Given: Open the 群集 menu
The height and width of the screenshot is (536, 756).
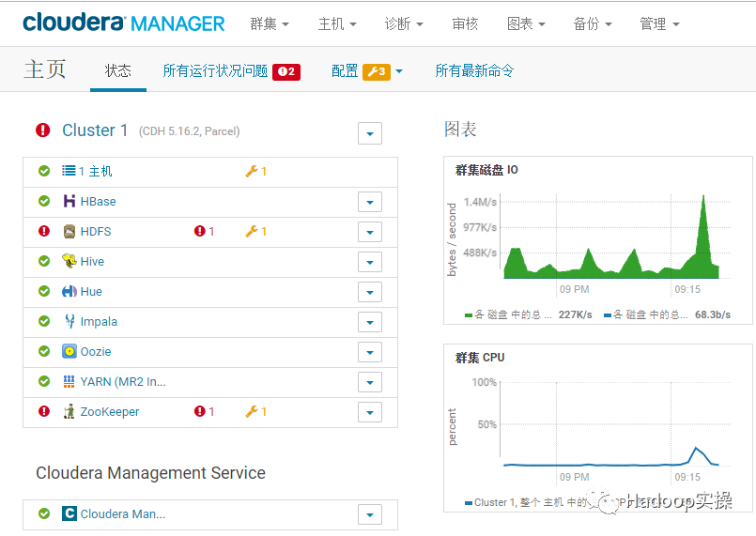Looking at the screenshot, I should pos(269,23).
